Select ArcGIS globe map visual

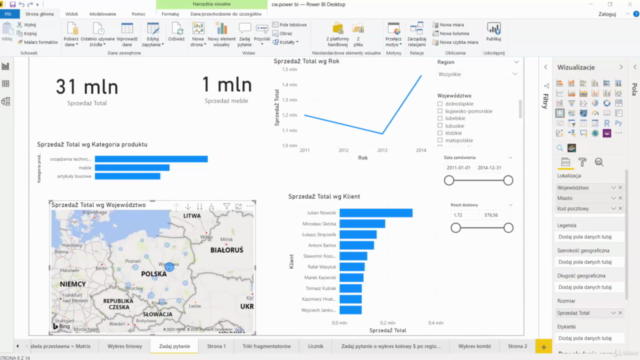click(595, 133)
